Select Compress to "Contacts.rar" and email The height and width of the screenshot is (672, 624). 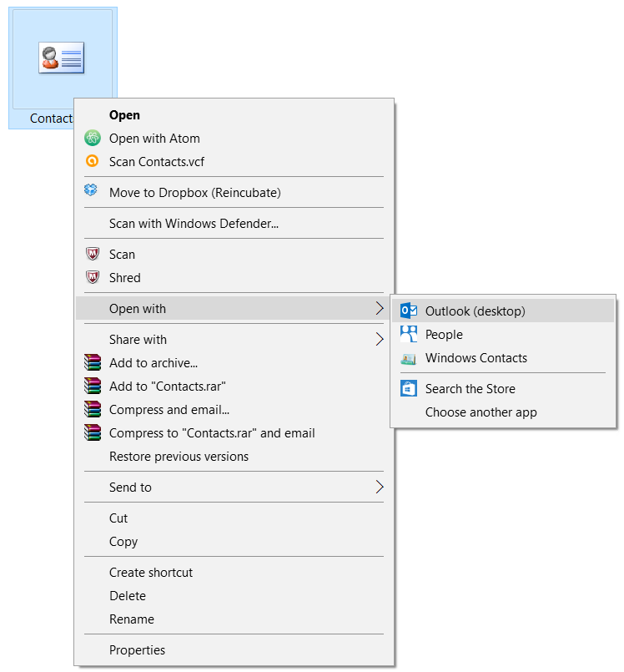(x=234, y=433)
